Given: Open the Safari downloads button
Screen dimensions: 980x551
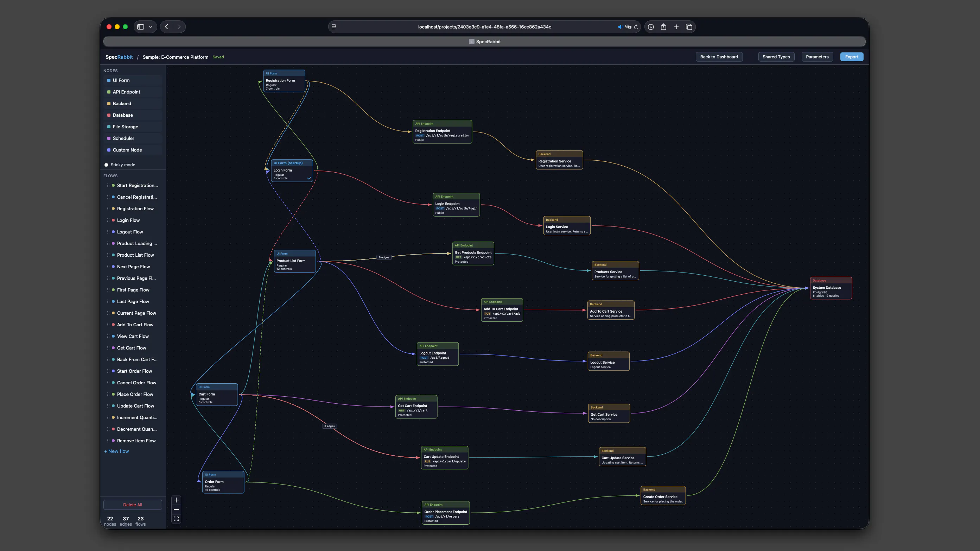Looking at the screenshot, I should click(x=651, y=27).
